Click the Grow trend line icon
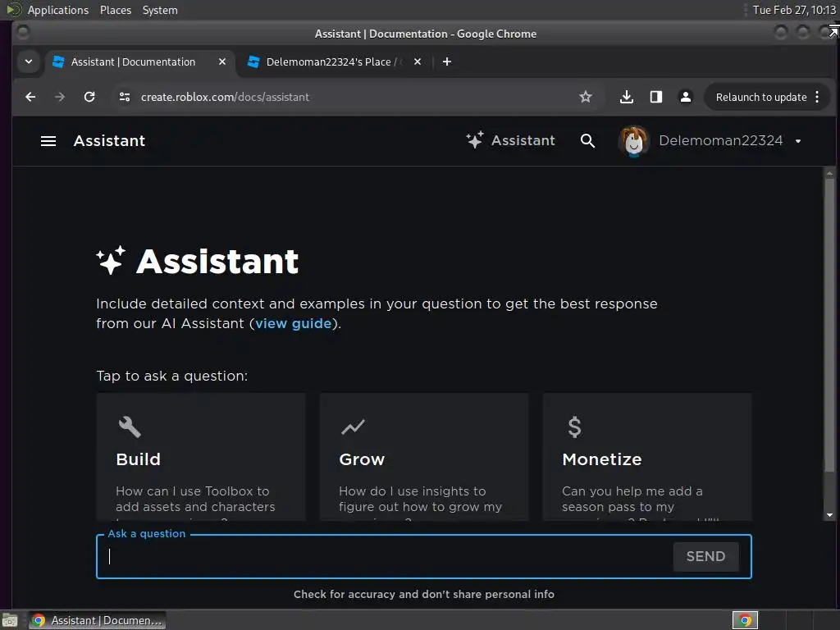The width and height of the screenshot is (840, 630). pyautogui.click(x=353, y=427)
